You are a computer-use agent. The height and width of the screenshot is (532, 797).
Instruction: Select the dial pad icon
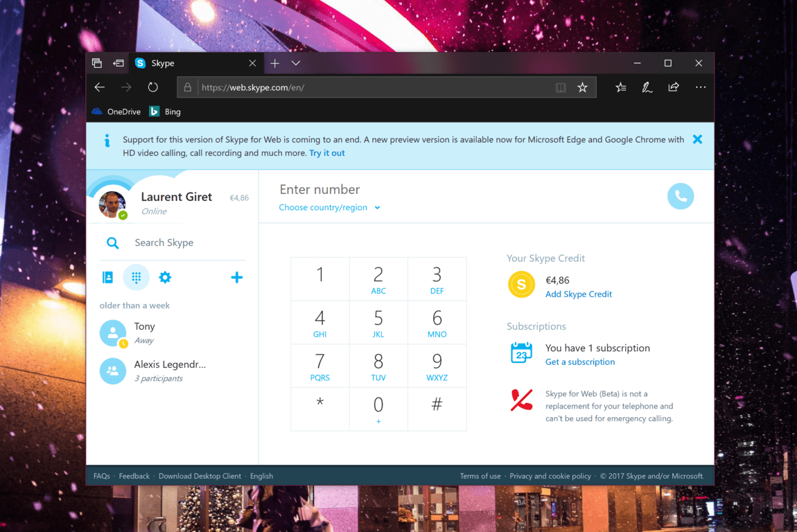[137, 277]
